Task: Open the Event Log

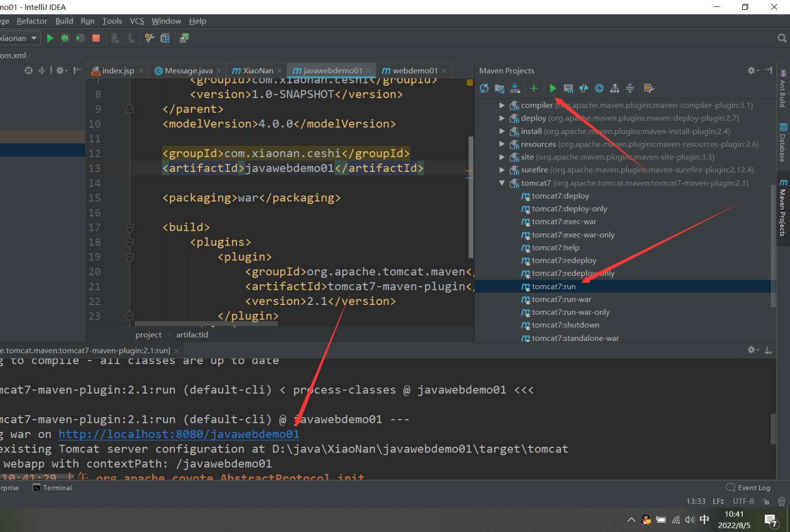Action: (x=748, y=487)
